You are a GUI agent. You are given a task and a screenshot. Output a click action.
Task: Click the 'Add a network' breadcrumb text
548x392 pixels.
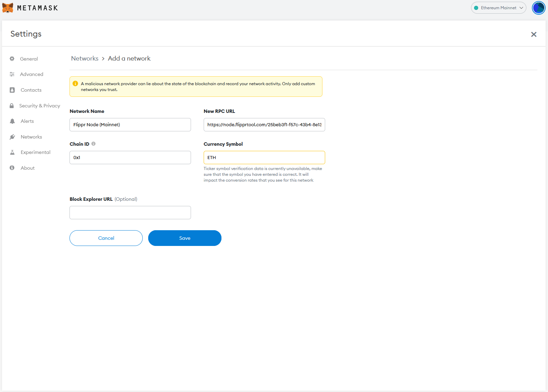(x=129, y=58)
